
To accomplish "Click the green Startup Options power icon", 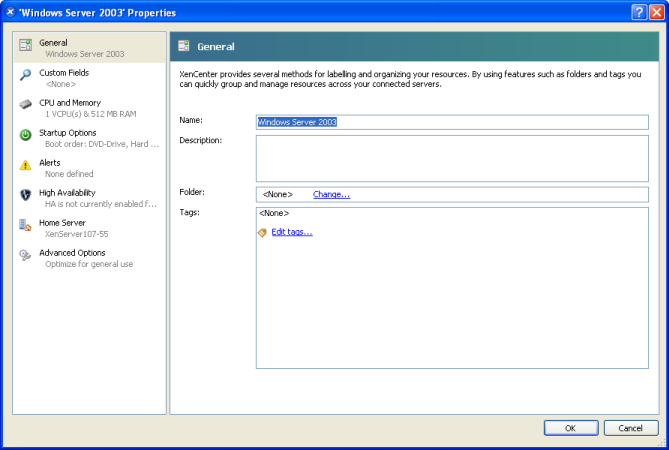I will tap(26, 135).
